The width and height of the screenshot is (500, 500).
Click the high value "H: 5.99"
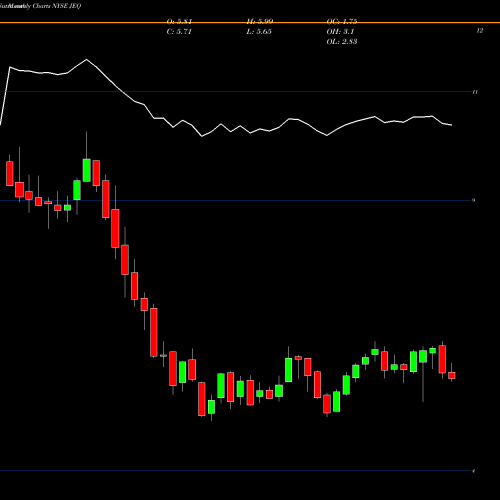click(x=260, y=22)
